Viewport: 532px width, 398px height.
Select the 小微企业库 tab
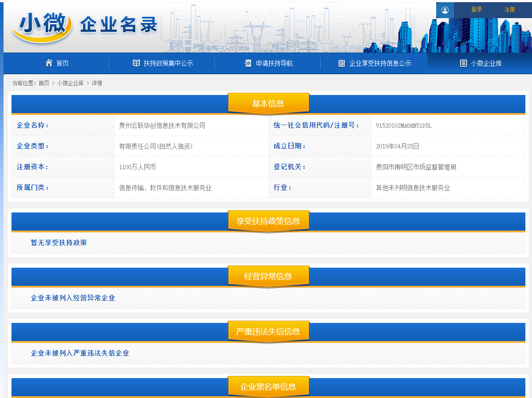click(x=480, y=63)
